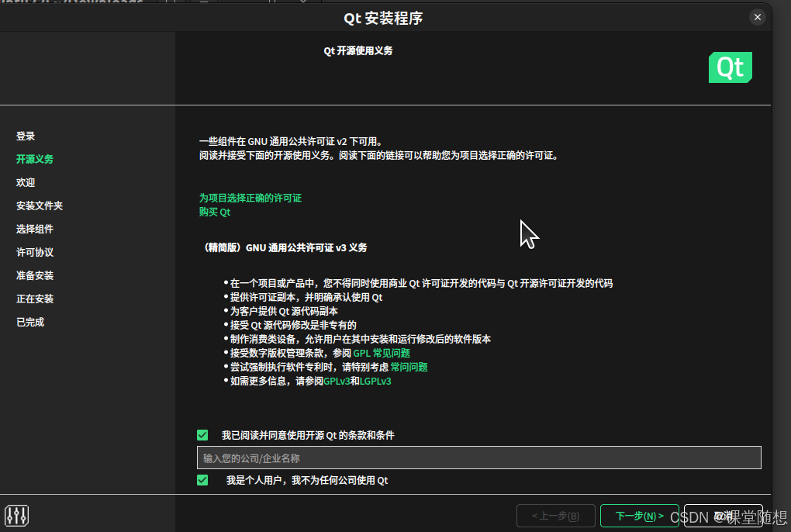Click the Qt 开源使用义务 heading
The height and width of the screenshot is (532, 791).
pos(358,51)
